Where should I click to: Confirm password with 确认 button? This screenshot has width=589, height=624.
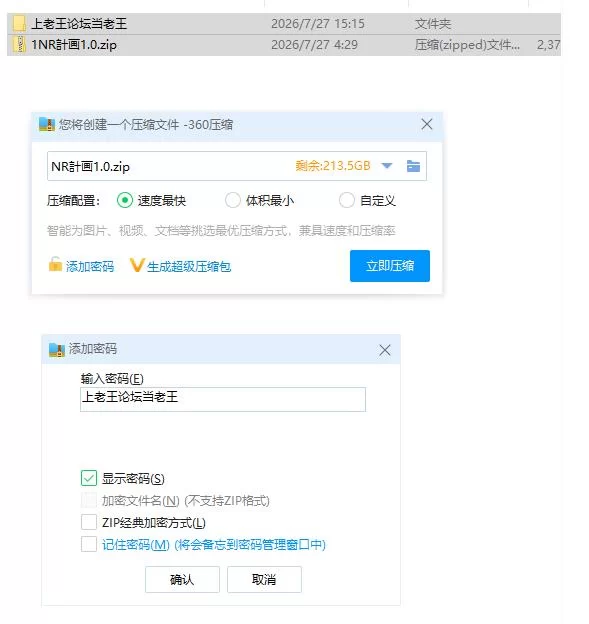pos(182,579)
